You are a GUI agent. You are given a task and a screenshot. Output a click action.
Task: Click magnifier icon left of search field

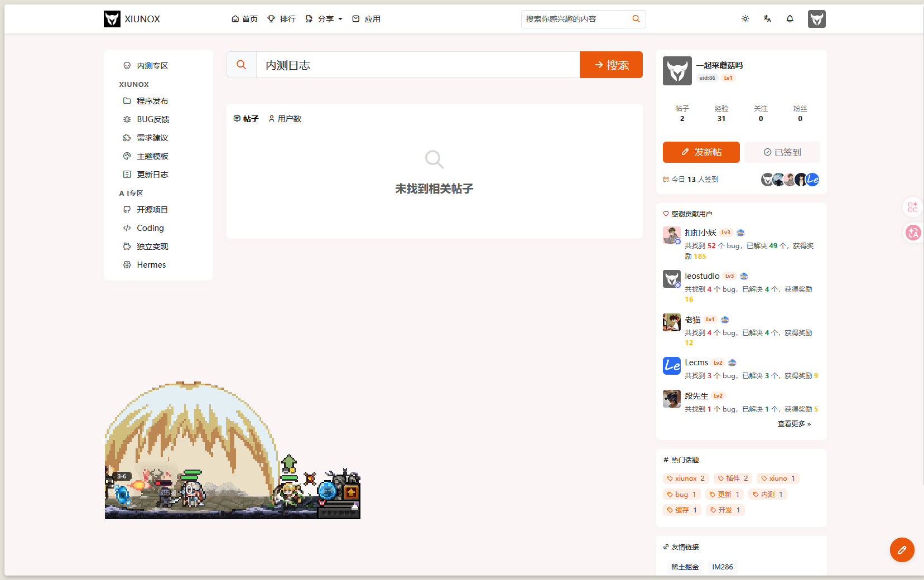click(x=242, y=65)
